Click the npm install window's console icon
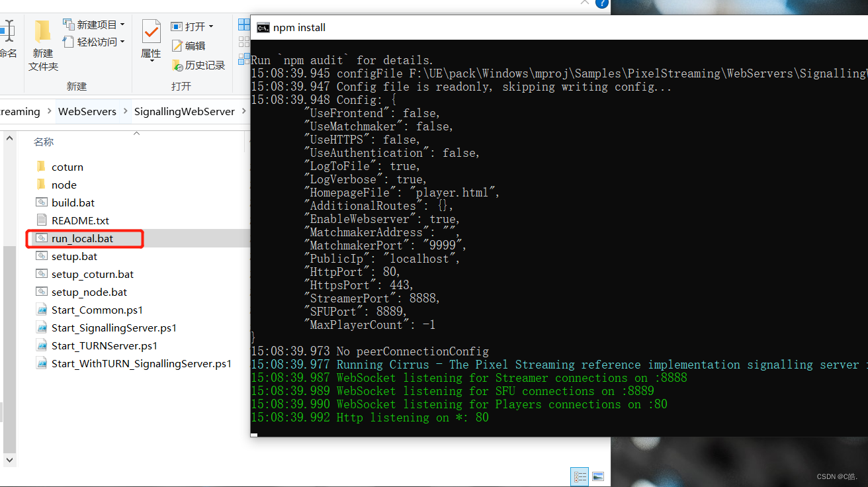The width and height of the screenshot is (868, 487). 263,27
